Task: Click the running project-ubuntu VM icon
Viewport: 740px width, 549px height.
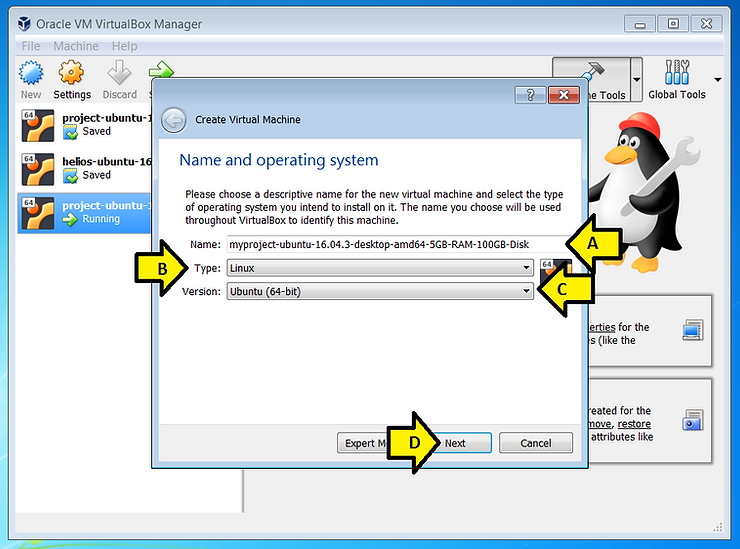Action: click(x=38, y=213)
